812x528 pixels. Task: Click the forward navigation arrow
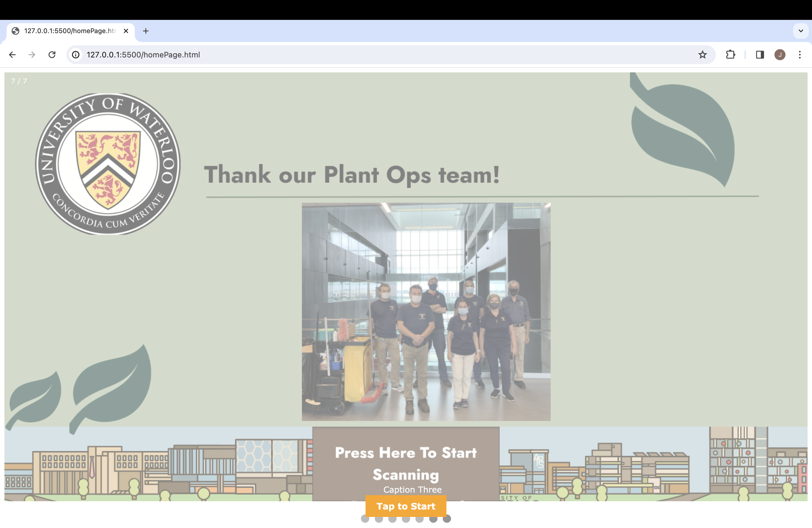(32, 55)
